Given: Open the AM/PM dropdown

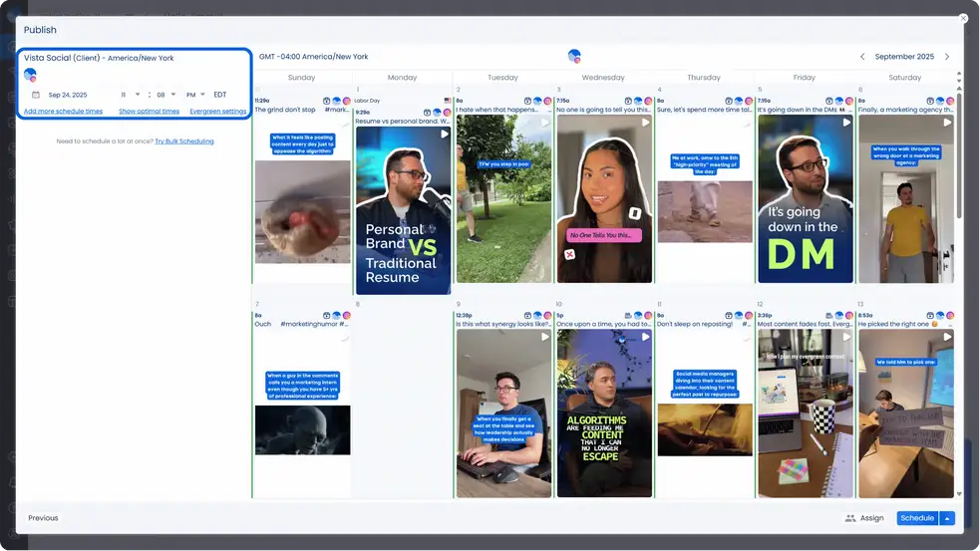Looking at the screenshot, I should (x=195, y=95).
